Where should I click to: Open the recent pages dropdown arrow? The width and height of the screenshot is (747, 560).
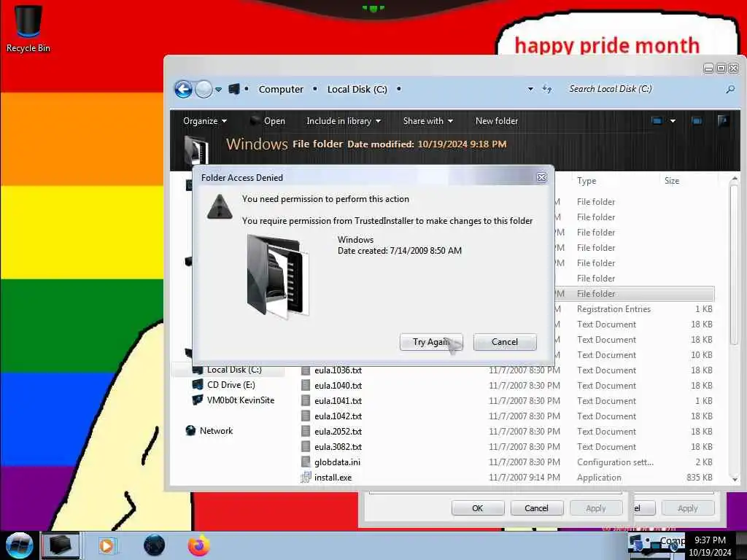[x=219, y=90]
